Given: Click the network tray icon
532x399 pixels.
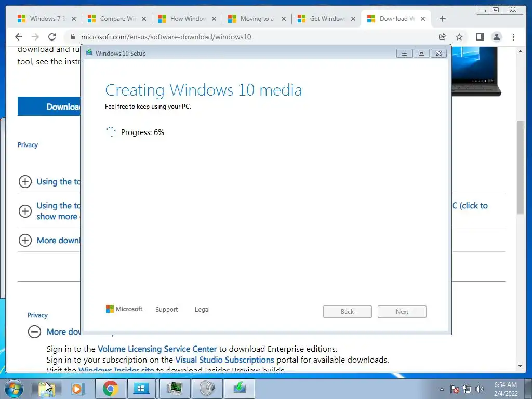Looking at the screenshot, I should (467, 389).
